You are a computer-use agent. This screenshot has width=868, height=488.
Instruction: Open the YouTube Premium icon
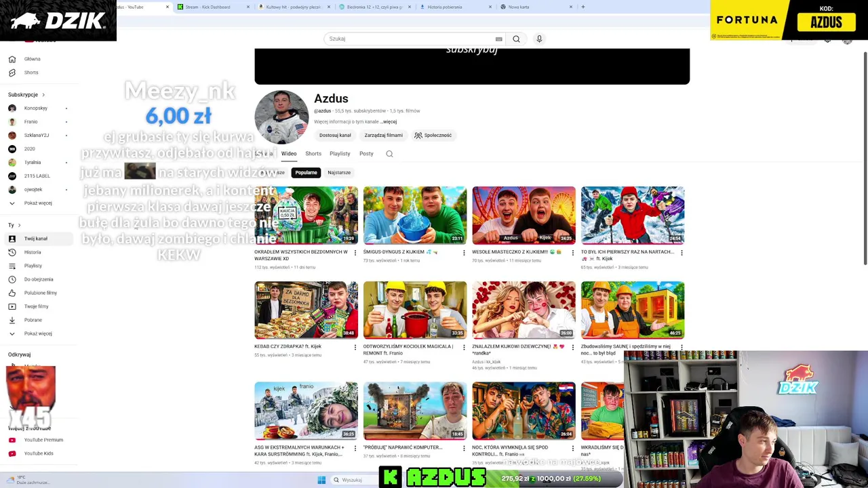pos(12,440)
